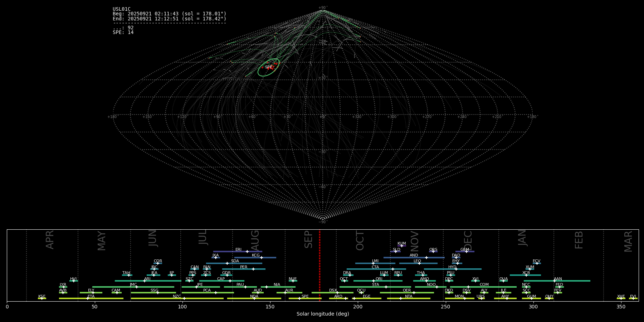Click the LMI shower label on timeline
Image resolution: width=644 pixels, height=322 pixels.
375,261
